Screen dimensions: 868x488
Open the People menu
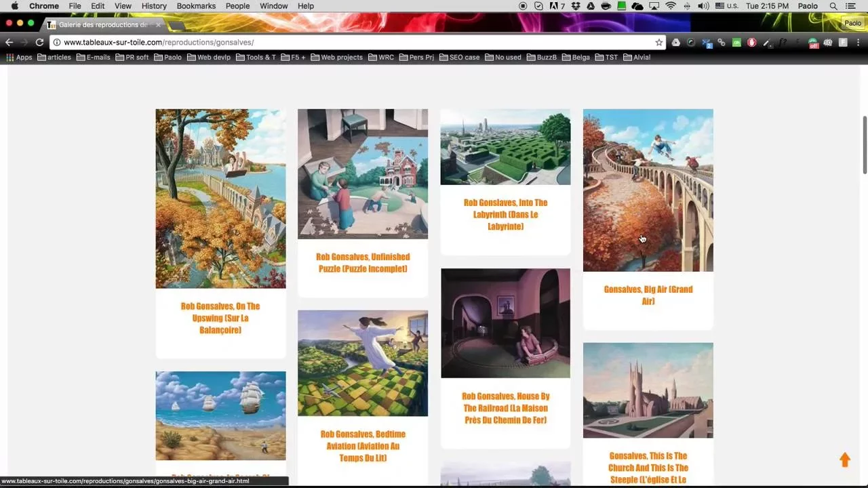(237, 6)
